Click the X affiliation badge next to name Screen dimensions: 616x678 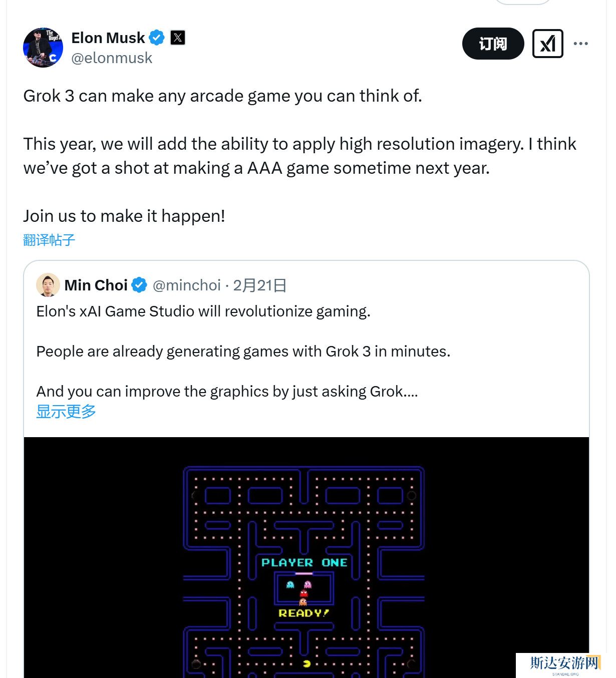click(x=178, y=38)
